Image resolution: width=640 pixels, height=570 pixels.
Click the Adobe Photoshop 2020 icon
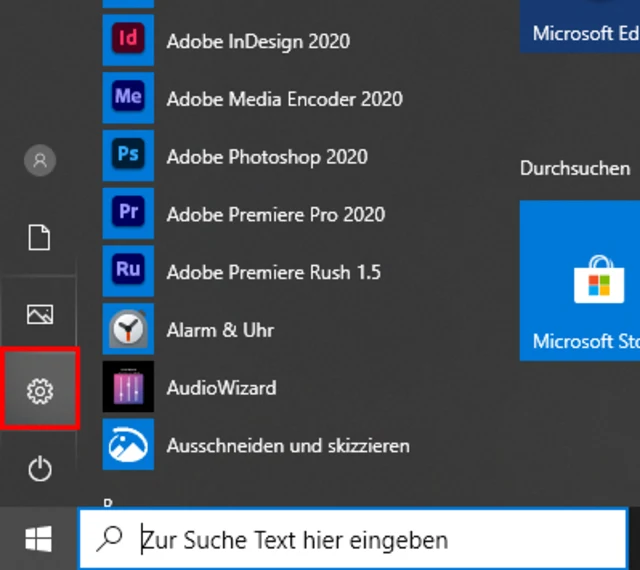click(128, 156)
